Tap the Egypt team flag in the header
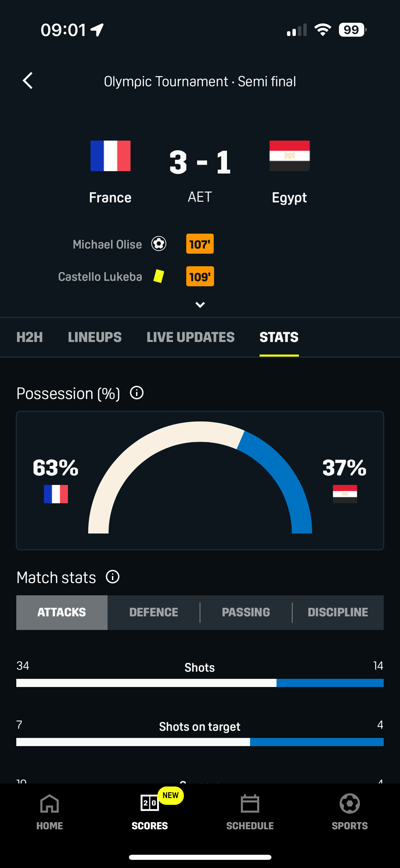The image size is (400, 868). tap(289, 156)
